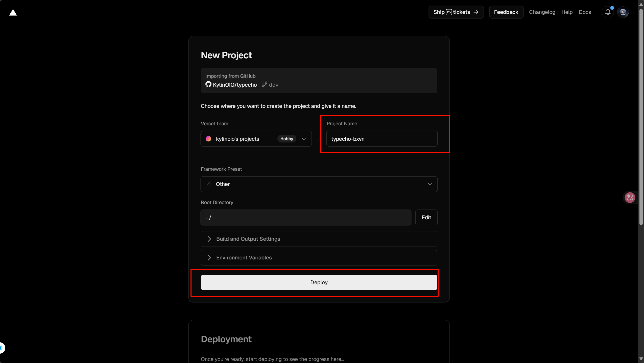The width and height of the screenshot is (644, 363).
Task: Click the translate extension floating icon
Action: [x=630, y=198]
